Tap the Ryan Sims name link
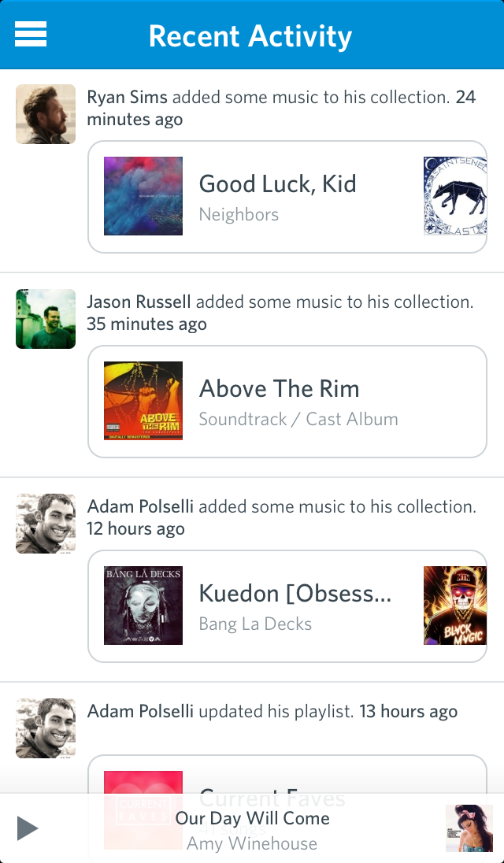The image size is (504, 863). tap(127, 98)
